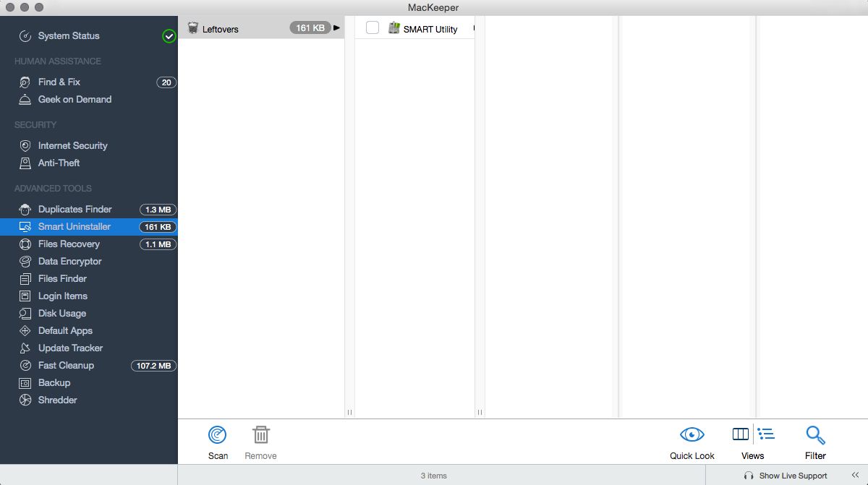
Task: Select Smart Uninstaller in sidebar
Action: (x=89, y=226)
